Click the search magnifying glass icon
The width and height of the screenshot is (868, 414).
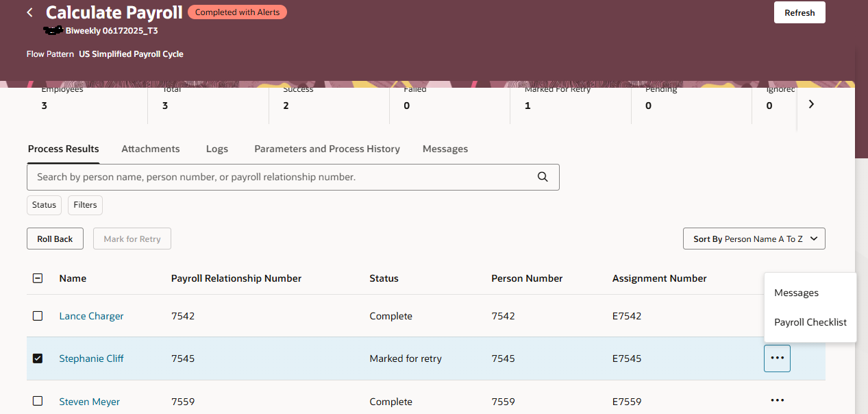542,177
